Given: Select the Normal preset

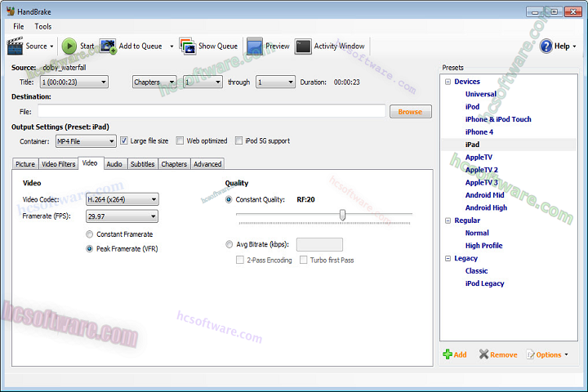Looking at the screenshot, I should tap(477, 233).
